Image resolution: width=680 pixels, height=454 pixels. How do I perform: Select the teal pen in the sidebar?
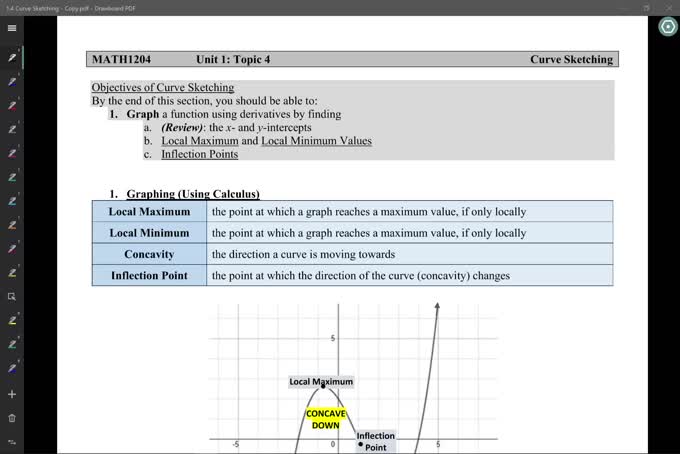pos(12,201)
